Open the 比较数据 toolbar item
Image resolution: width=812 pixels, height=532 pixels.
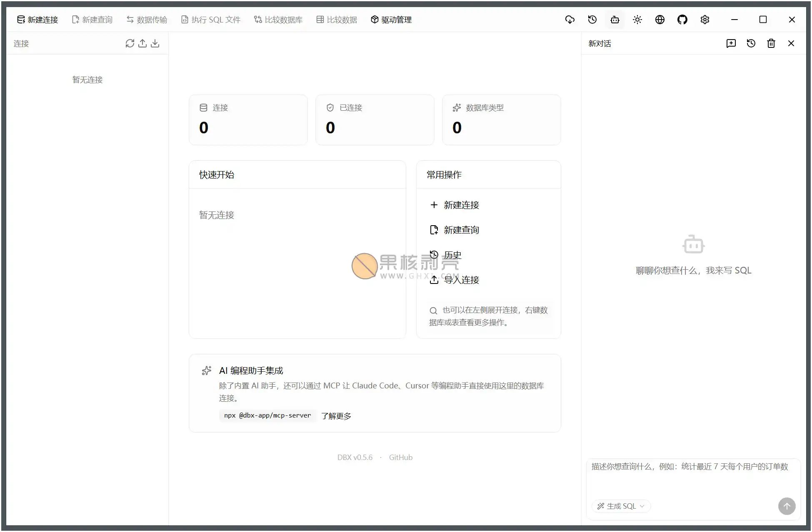click(x=337, y=20)
